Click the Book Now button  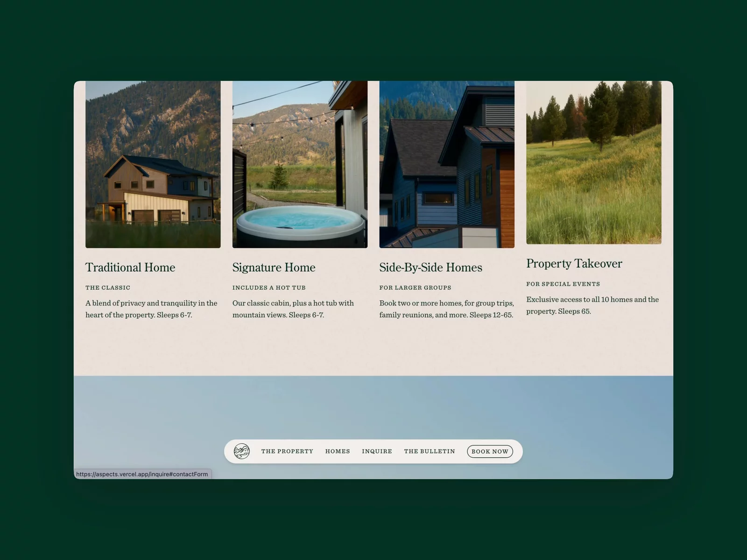point(490,451)
